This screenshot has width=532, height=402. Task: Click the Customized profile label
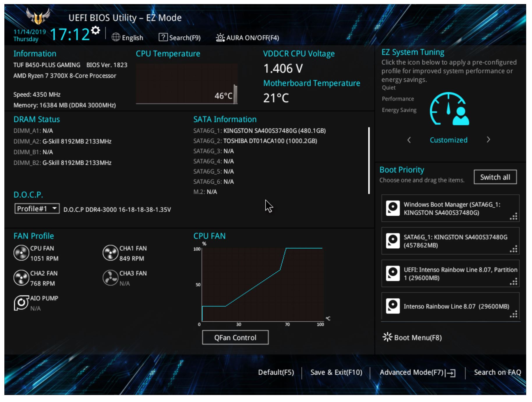click(449, 140)
